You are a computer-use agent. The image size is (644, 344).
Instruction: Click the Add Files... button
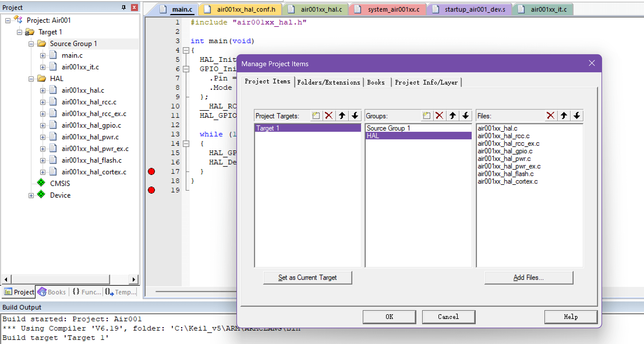click(528, 278)
